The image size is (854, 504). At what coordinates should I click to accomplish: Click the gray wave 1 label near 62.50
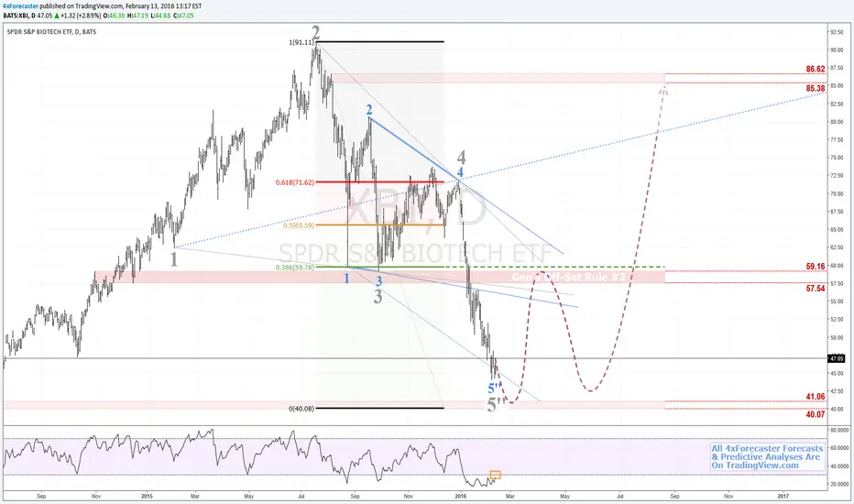pos(174,259)
